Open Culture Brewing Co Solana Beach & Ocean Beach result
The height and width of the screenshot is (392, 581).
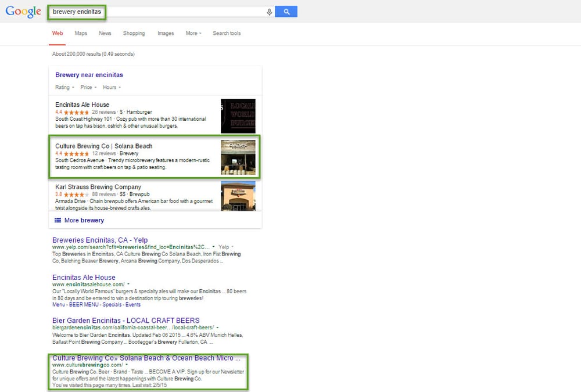[x=146, y=358]
